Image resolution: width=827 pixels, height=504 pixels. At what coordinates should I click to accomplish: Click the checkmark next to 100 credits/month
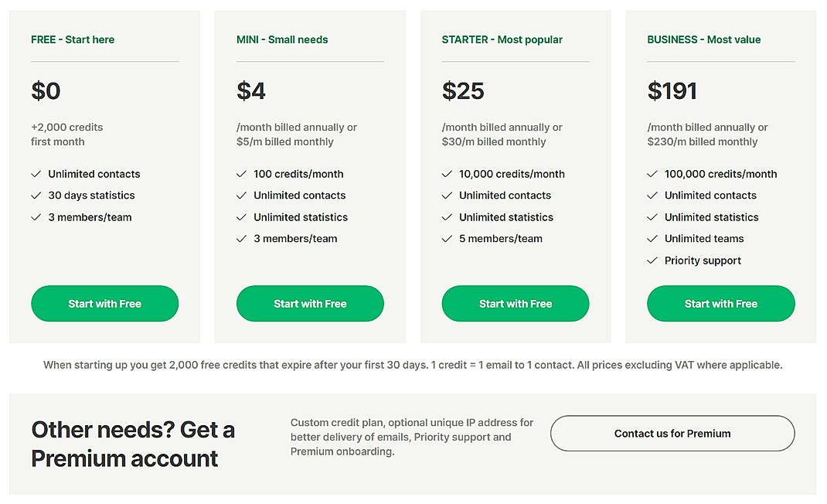pos(241,174)
